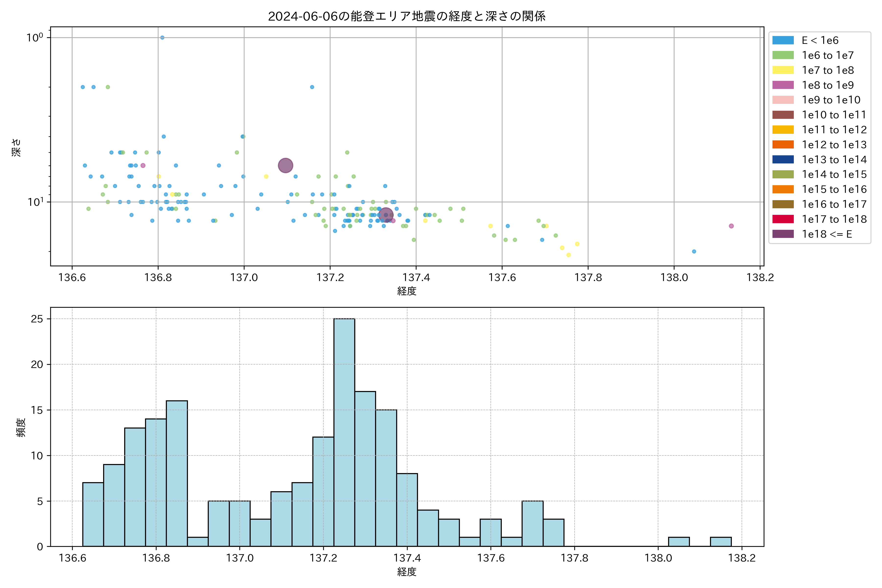Image resolution: width=882 pixels, height=588 pixels.
Task: Click the large purple circle near longitude 137.1
Action: coord(285,165)
